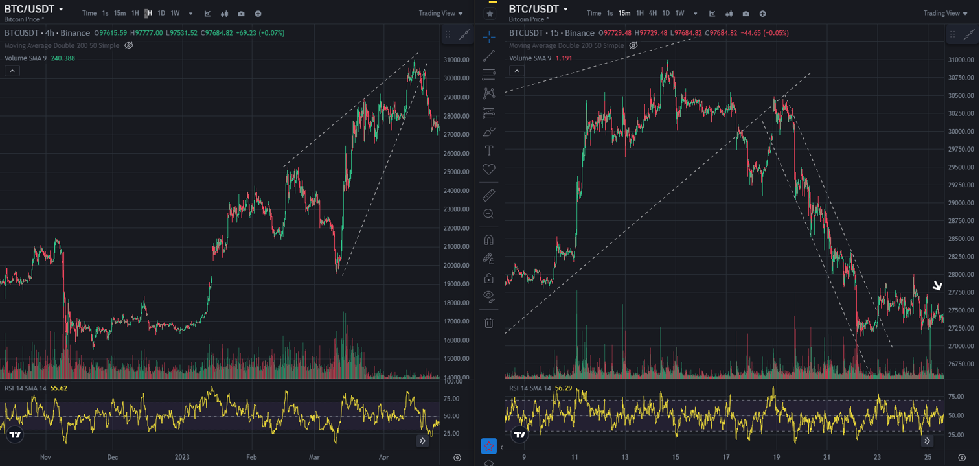Screen dimensions: 980x466
Task: Open Bitcoin Price link under right title
Action: coord(529,19)
